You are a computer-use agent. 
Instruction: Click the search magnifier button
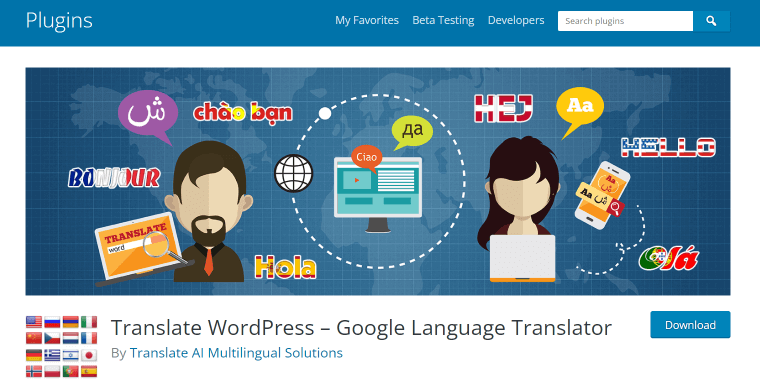(x=711, y=21)
